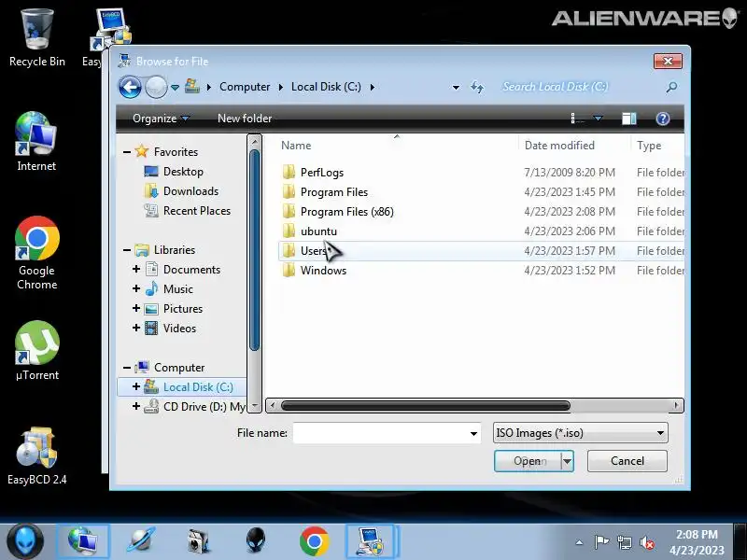Select the ubuntu folder
This screenshot has width=747, height=560.
click(x=318, y=231)
